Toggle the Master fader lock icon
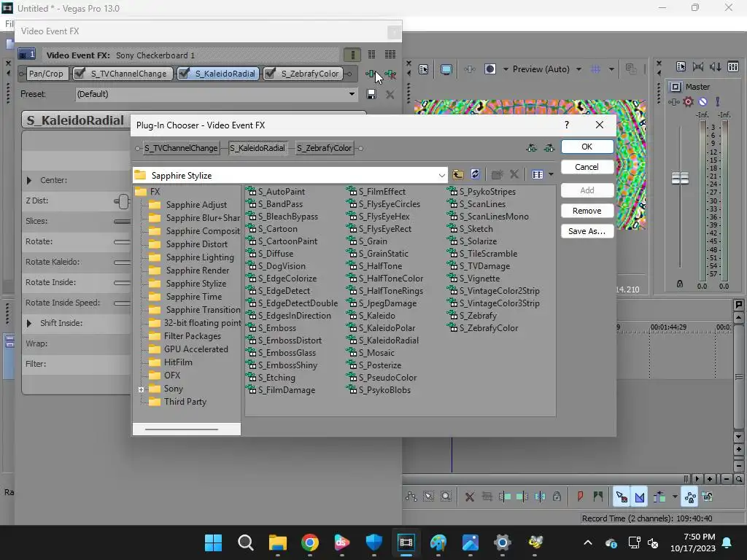Viewport: 747px width, 560px height. point(680,284)
